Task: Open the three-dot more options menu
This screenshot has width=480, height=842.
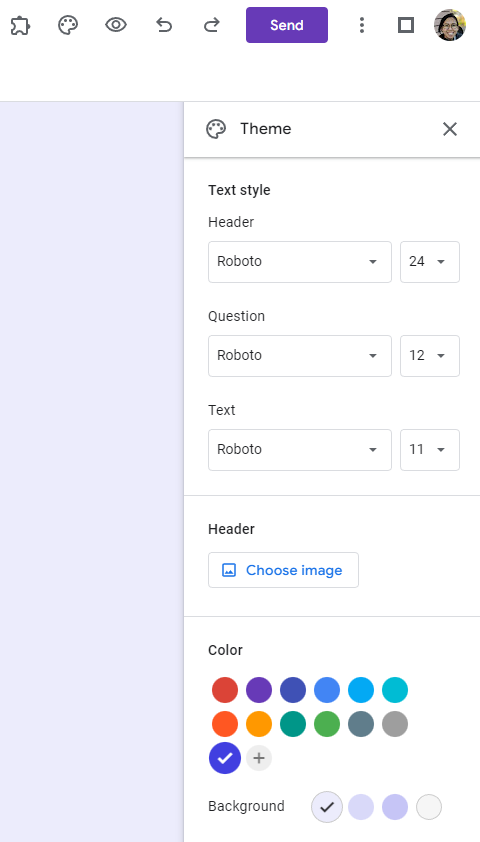Action: (362, 25)
